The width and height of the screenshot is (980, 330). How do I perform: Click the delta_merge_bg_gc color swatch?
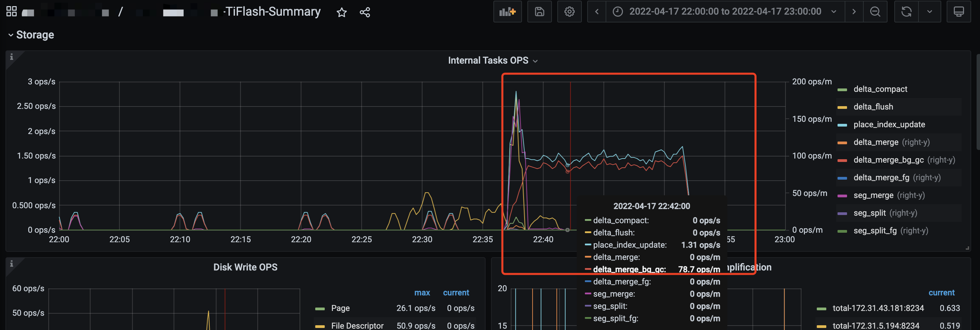(842, 160)
